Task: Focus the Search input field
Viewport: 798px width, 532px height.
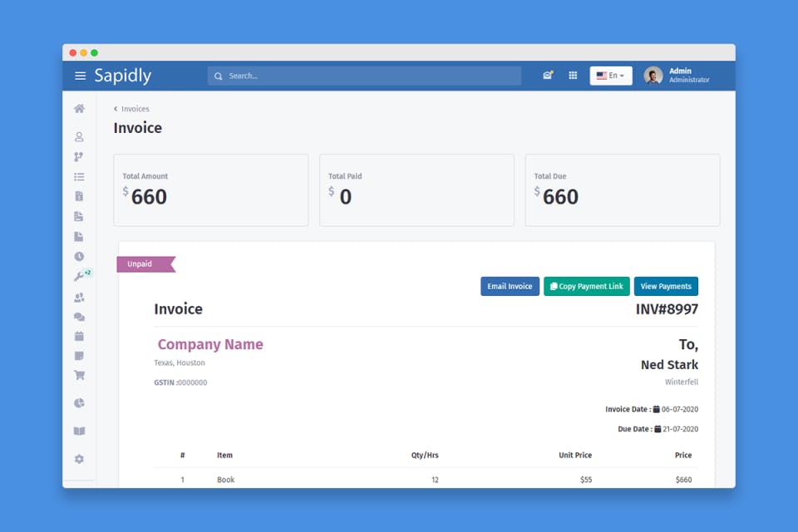Action: coord(364,76)
